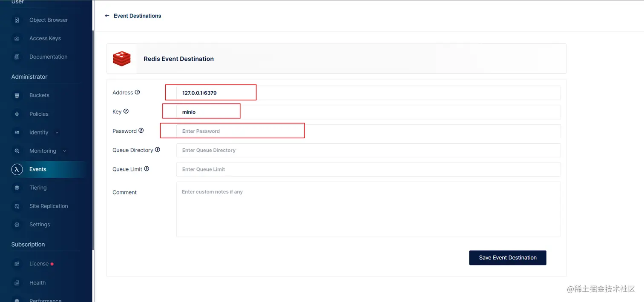Focus the Address input field

[x=368, y=93]
